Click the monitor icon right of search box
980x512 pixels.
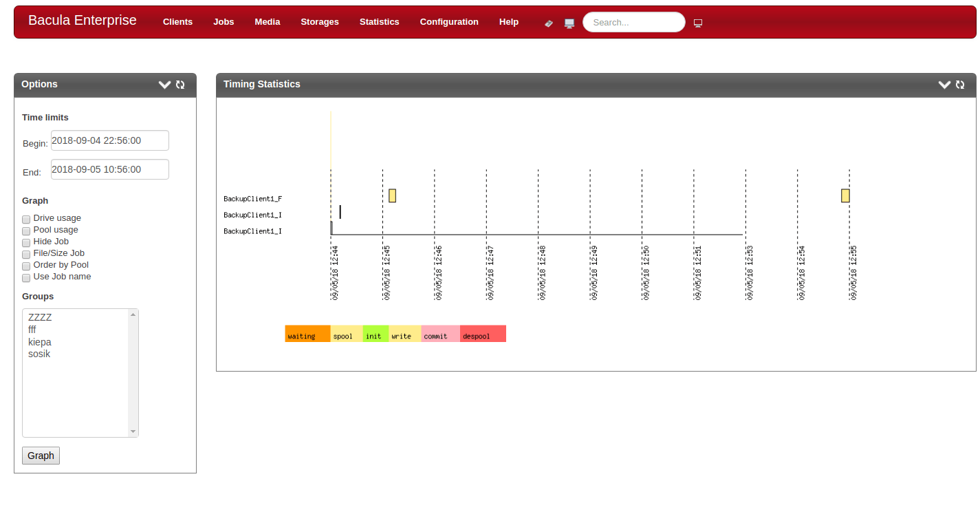pos(698,23)
